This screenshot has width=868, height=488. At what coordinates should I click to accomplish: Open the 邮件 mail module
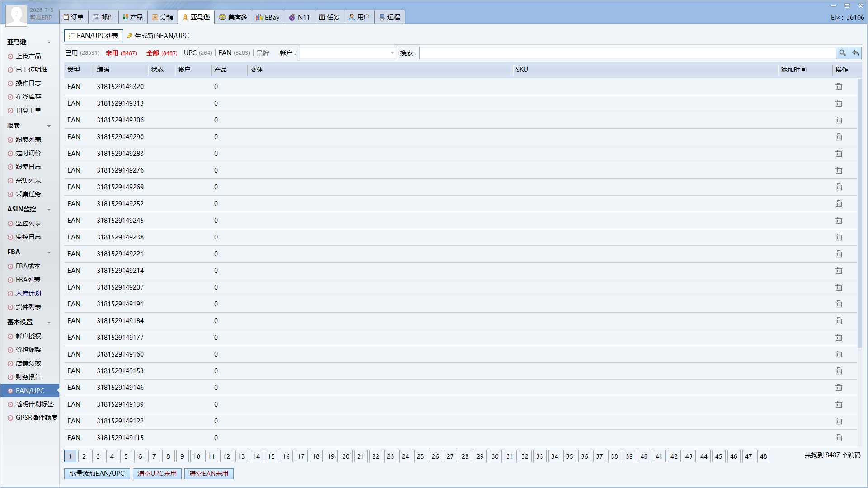(104, 17)
